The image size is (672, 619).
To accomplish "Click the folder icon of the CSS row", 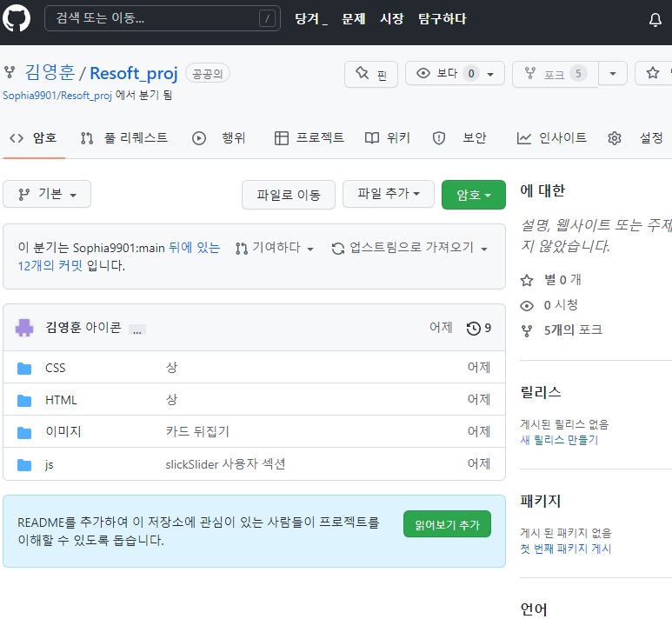I will coord(24,369).
